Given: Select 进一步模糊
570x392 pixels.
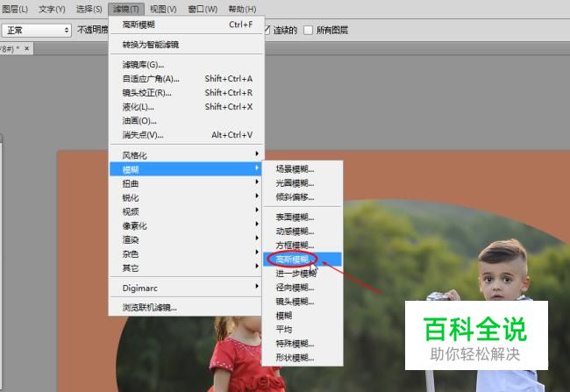Looking at the screenshot, I should pyautogui.click(x=302, y=274).
